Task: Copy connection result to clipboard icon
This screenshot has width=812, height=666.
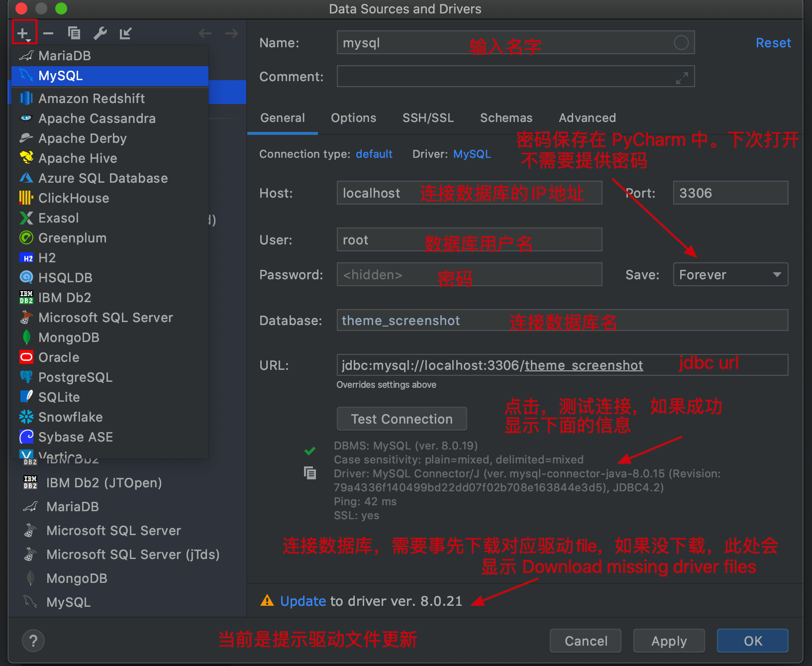Action: pos(310,473)
